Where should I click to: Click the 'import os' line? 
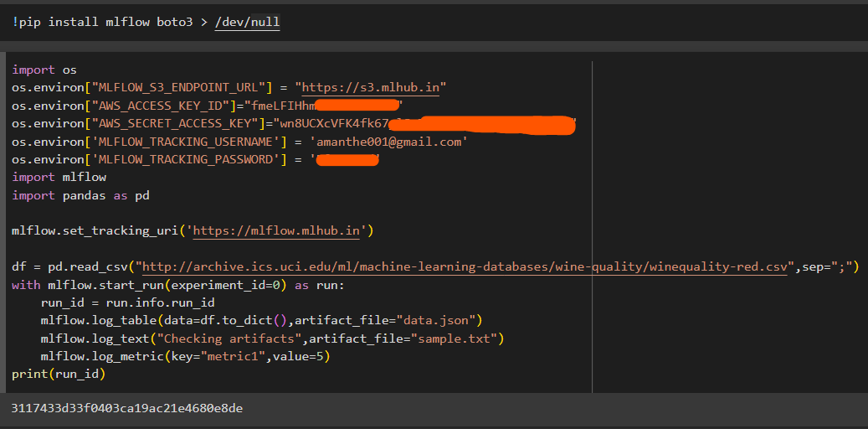(44, 70)
